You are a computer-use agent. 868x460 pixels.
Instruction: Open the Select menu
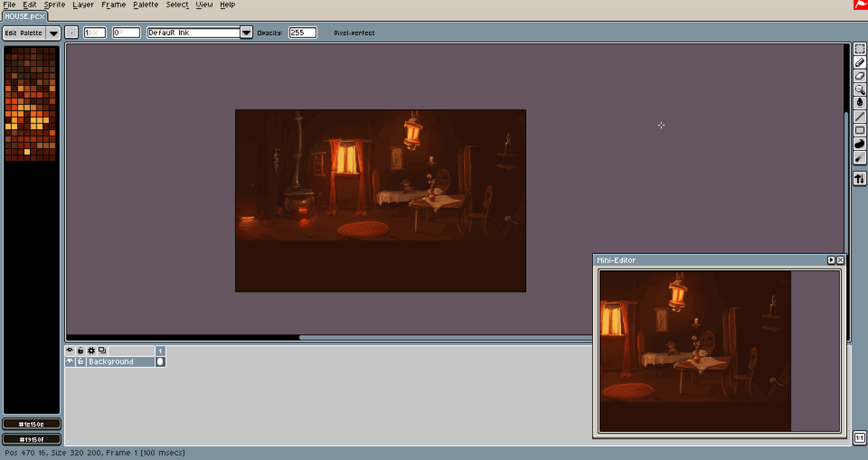click(177, 5)
